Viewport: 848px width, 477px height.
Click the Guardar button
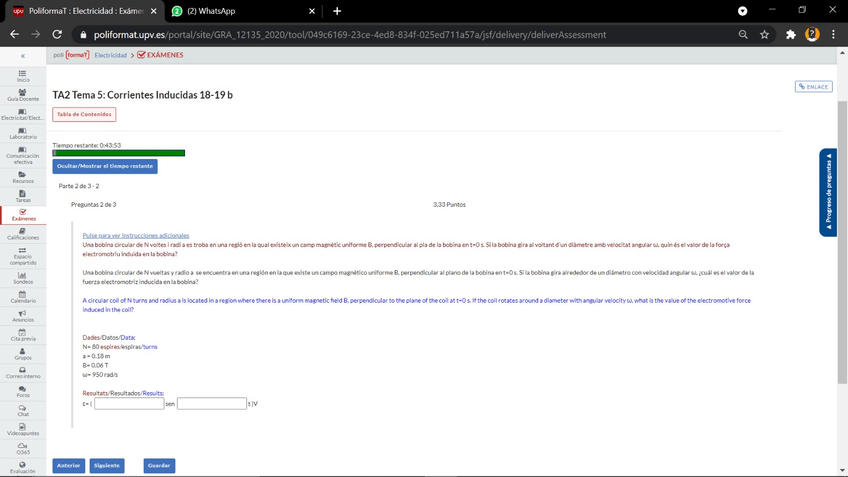[x=158, y=465]
